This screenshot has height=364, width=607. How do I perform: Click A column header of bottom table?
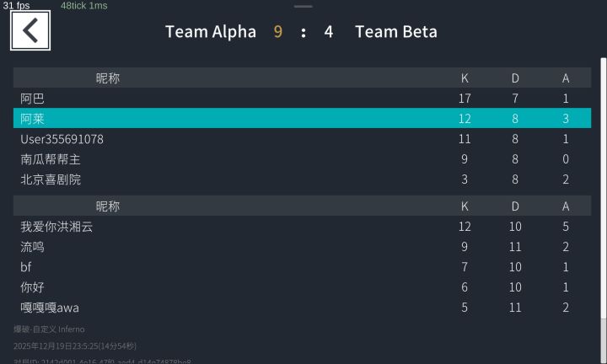[x=566, y=206]
